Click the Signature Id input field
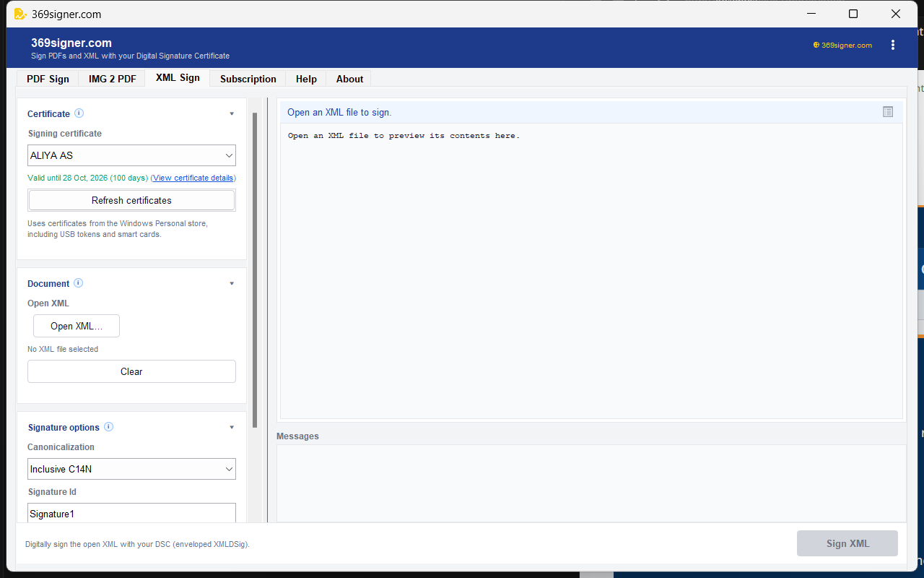Image resolution: width=924 pixels, height=578 pixels. click(131, 514)
